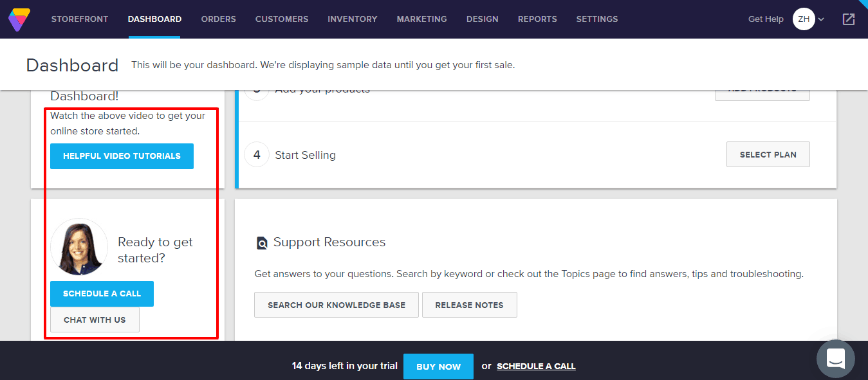Click the BUY NOW button

coord(438,366)
